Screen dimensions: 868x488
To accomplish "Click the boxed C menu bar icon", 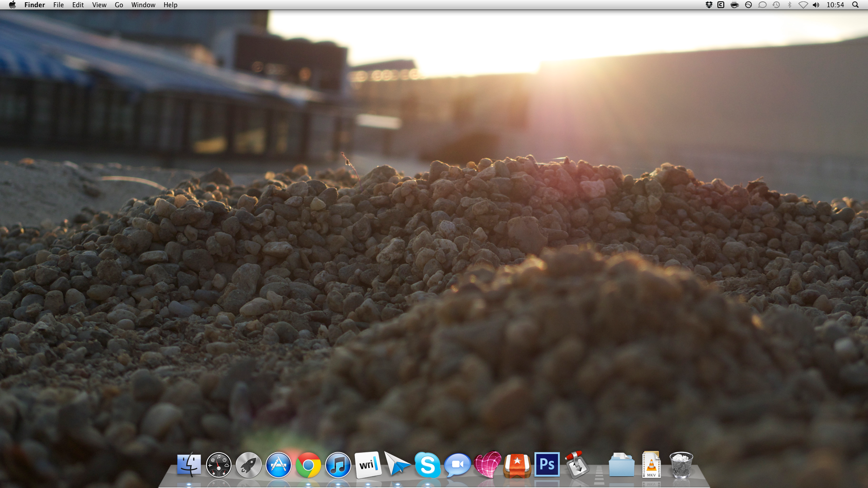I will click(721, 5).
